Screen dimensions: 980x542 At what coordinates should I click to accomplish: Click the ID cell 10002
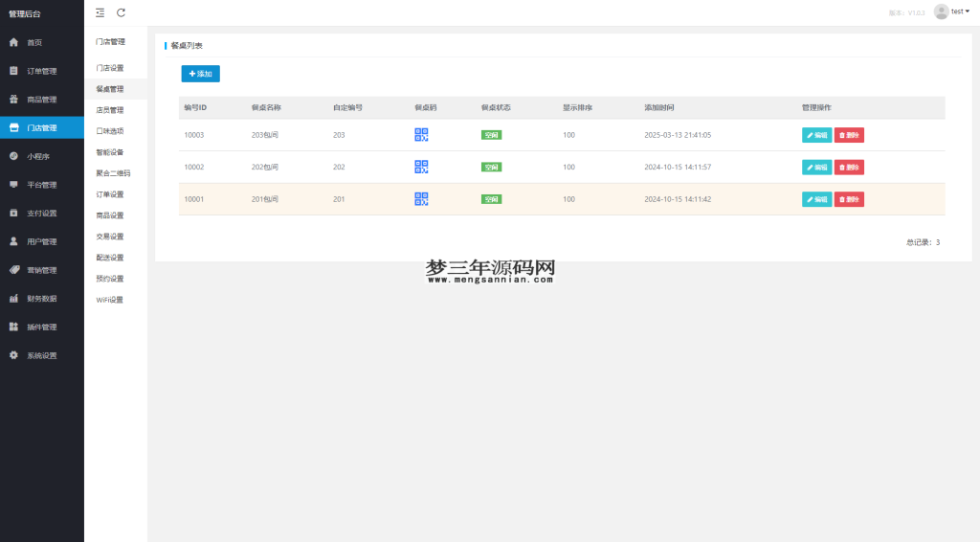point(193,167)
